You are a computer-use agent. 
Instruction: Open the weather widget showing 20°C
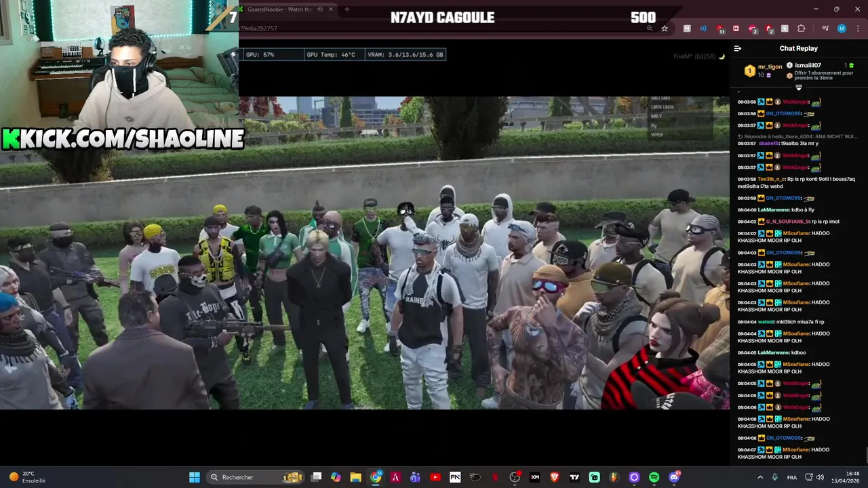27,477
